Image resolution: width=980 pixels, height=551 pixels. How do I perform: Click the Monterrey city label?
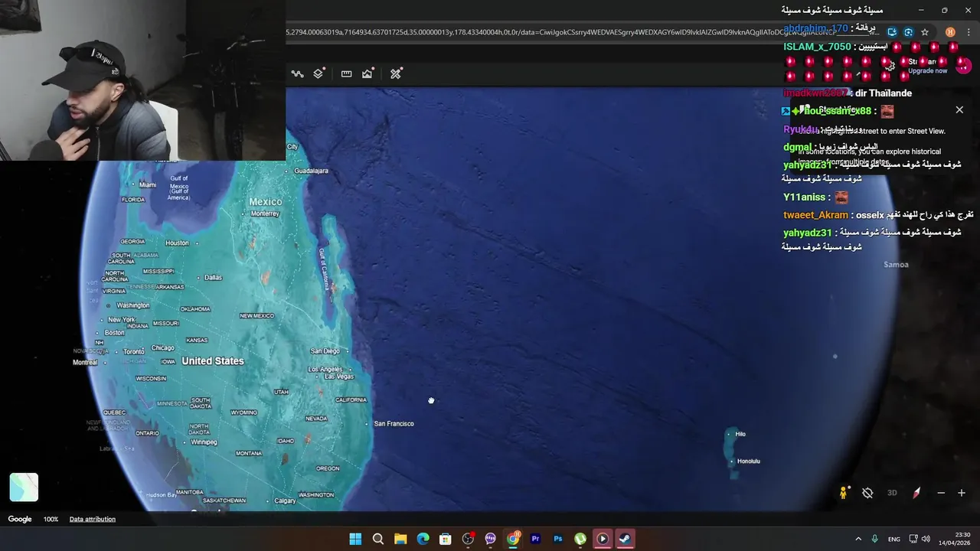pos(265,214)
